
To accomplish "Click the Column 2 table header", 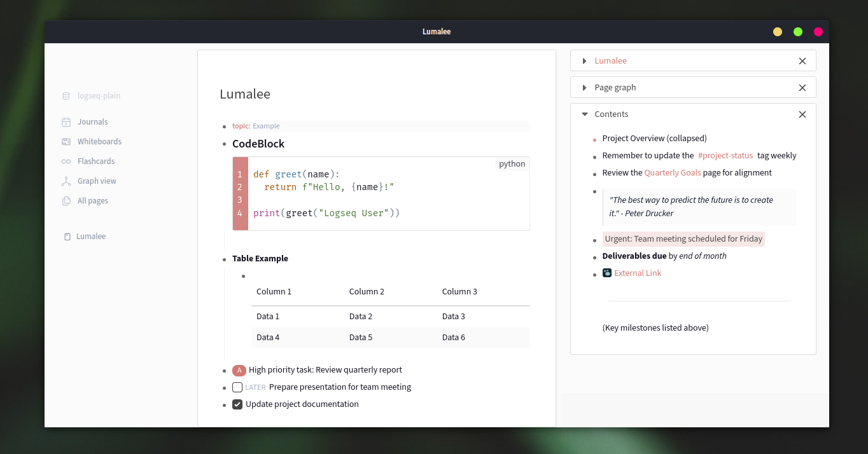I will [367, 292].
